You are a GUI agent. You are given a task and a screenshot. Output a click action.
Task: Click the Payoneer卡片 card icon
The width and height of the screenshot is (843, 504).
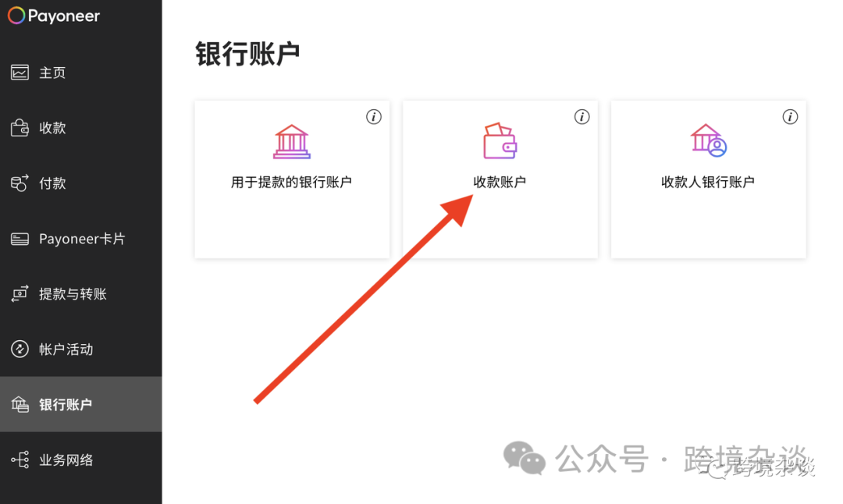point(20,239)
